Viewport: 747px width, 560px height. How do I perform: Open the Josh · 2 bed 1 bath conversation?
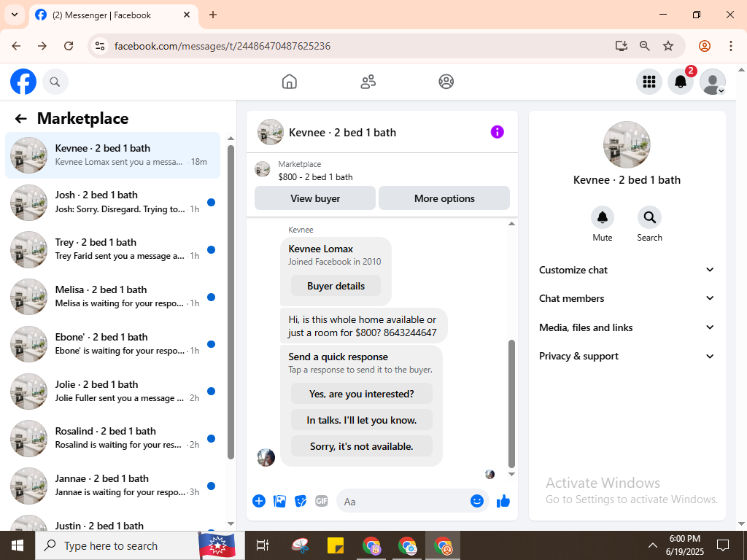(113, 203)
